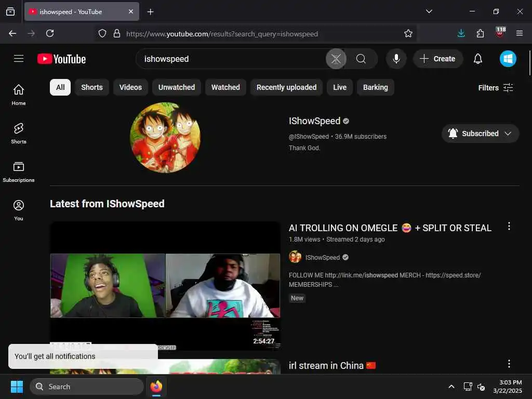Click the Firefox address bar URL
The height and width of the screenshot is (399, 532).
tap(222, 34)
